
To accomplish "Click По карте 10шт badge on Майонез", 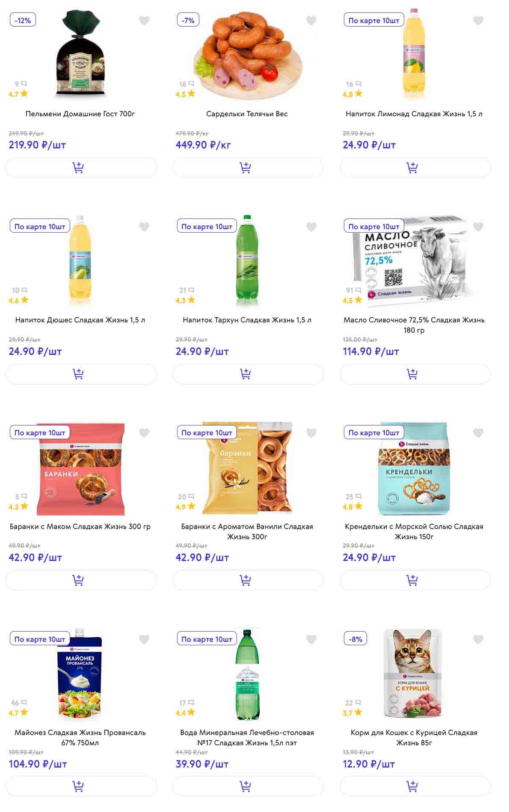I will pos(40,639).
